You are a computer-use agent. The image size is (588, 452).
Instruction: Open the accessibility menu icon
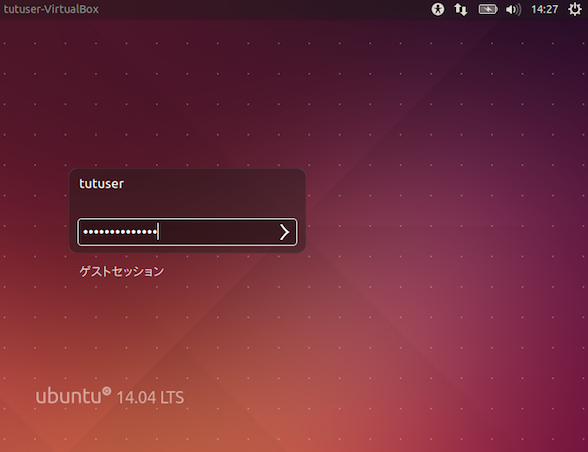437,9
